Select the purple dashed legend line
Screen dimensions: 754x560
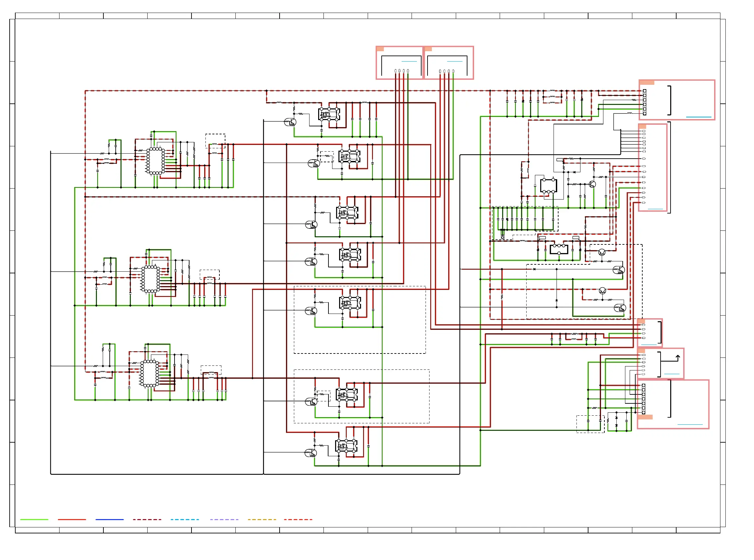[x=224, y=519]
